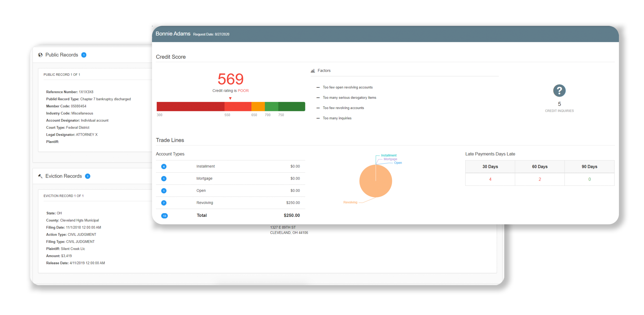Select the 90 Days late payments column header
644x315 pixels.
[x=589, y=167]
